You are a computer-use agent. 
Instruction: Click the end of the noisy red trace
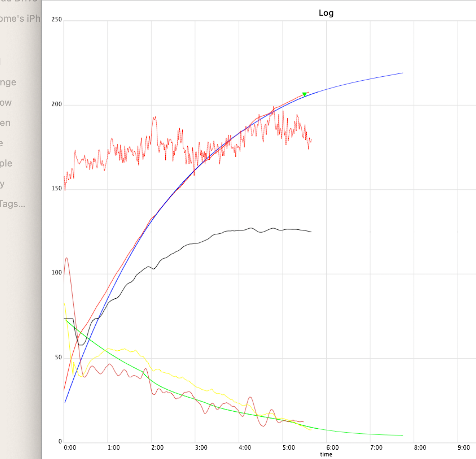coord(311,139)
